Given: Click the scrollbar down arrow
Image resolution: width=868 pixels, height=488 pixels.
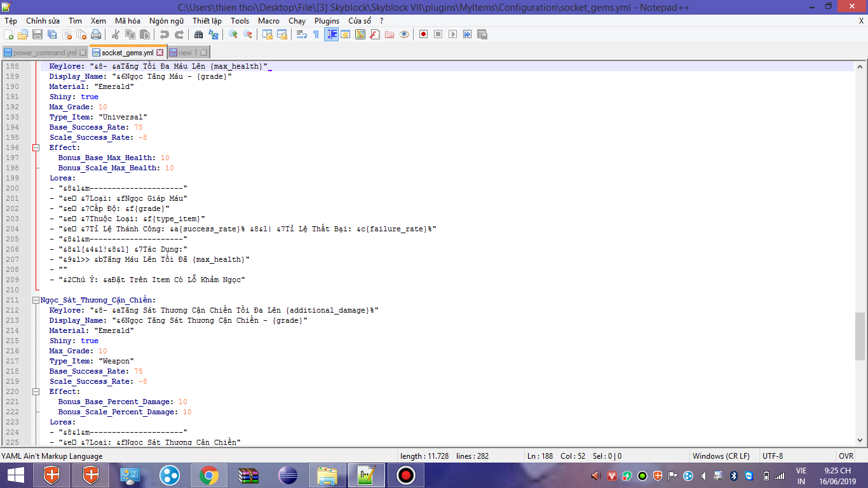Looking at the screenshot, I should pyautogui.click(x=860, y=440).
